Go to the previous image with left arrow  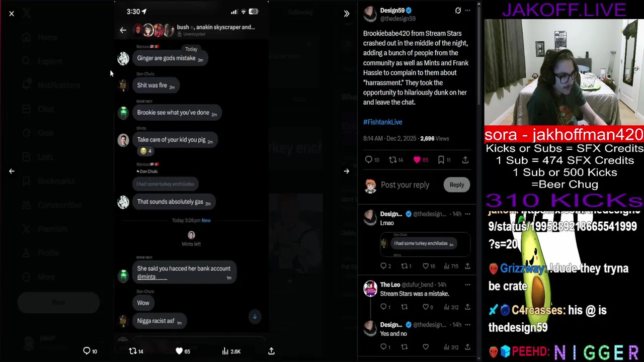[x=12, y=171]
